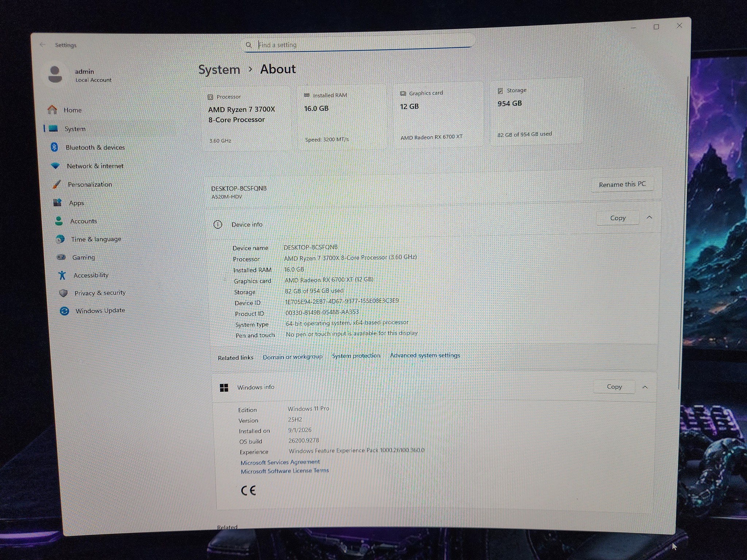Click the Processor card chip icon

click(210, 97)
